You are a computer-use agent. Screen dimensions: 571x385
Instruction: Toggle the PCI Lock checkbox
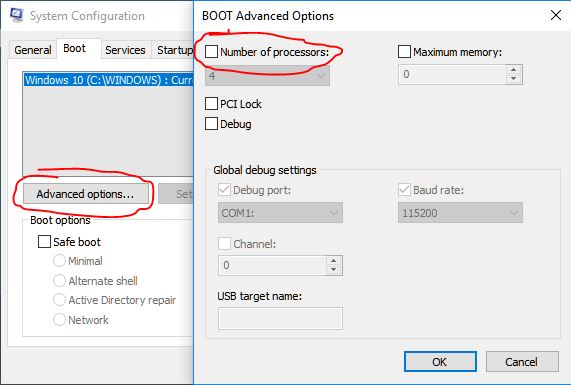click(x=211, y=103)
